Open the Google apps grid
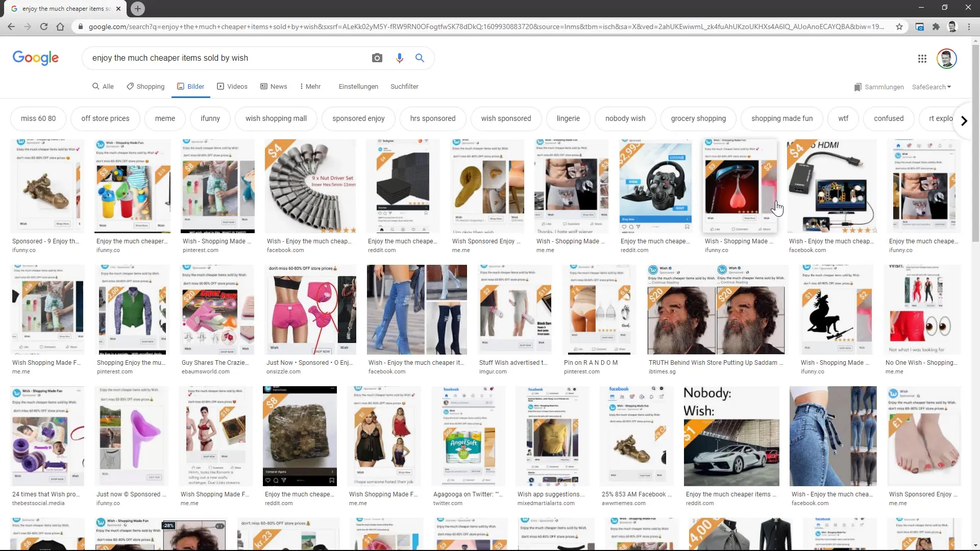This screenshot has height=551, width=980. (922, 59)
